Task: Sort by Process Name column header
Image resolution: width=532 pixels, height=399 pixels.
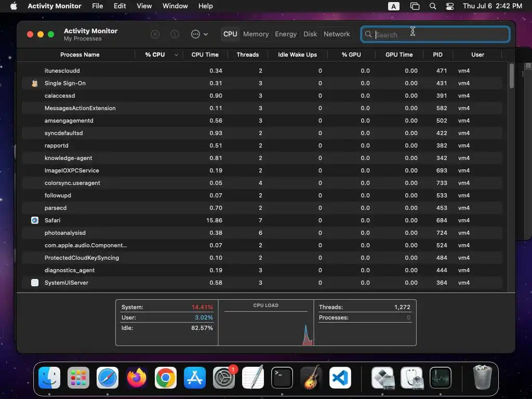Action: coord(79,55)
